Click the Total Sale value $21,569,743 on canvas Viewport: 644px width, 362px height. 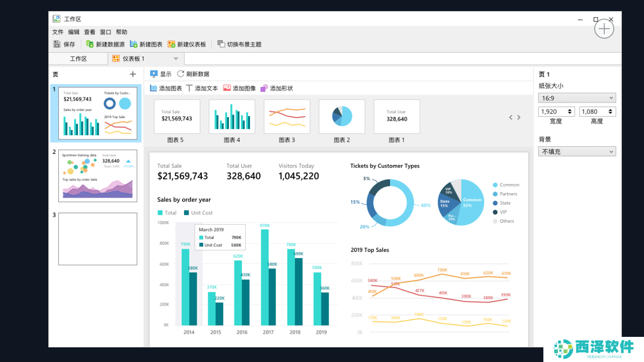click(x=183, y=176)
